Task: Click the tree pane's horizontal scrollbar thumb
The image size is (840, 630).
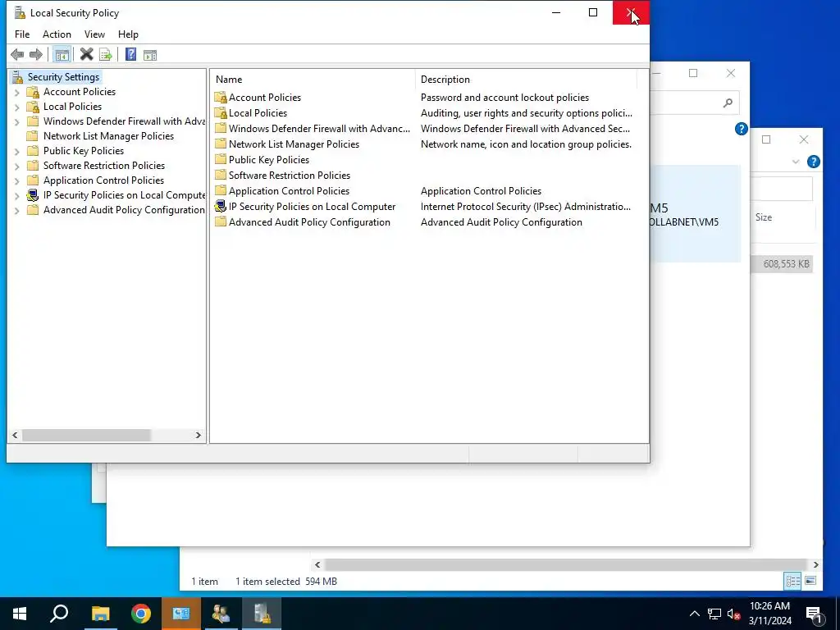Action: [x=86, y=435]
